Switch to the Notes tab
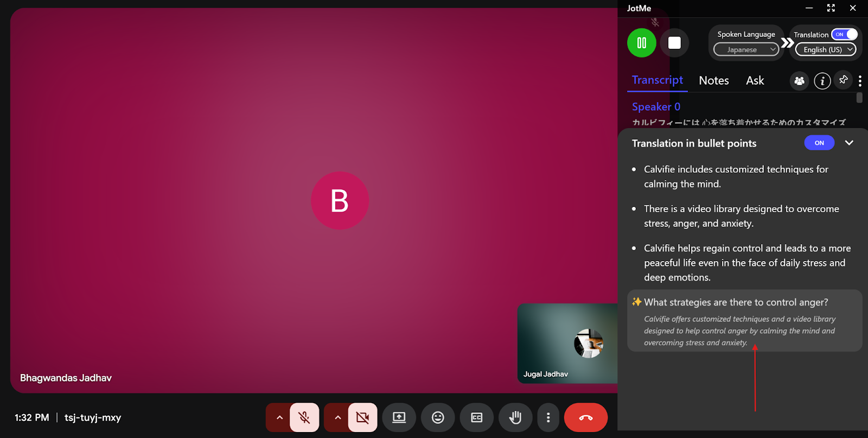 pyautogui.click(x=714, y=80)
